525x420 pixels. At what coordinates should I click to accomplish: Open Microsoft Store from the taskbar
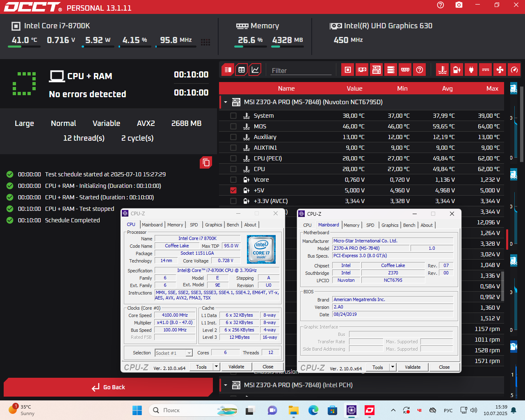(x=332, y=410)
